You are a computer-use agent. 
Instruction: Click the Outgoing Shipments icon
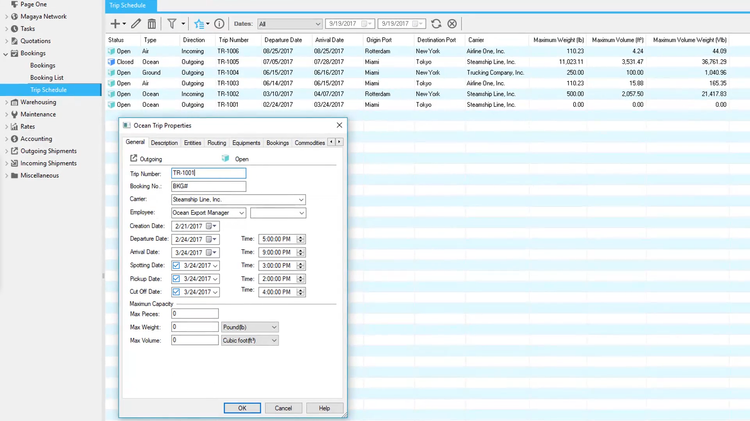(14, 151)
